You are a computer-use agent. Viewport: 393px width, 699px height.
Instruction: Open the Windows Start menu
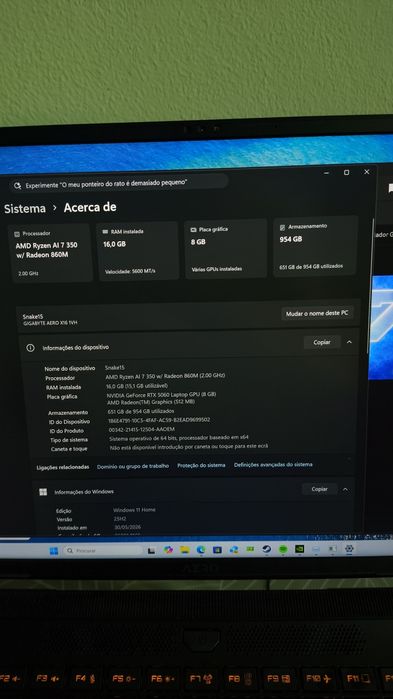tap(54, 551)
